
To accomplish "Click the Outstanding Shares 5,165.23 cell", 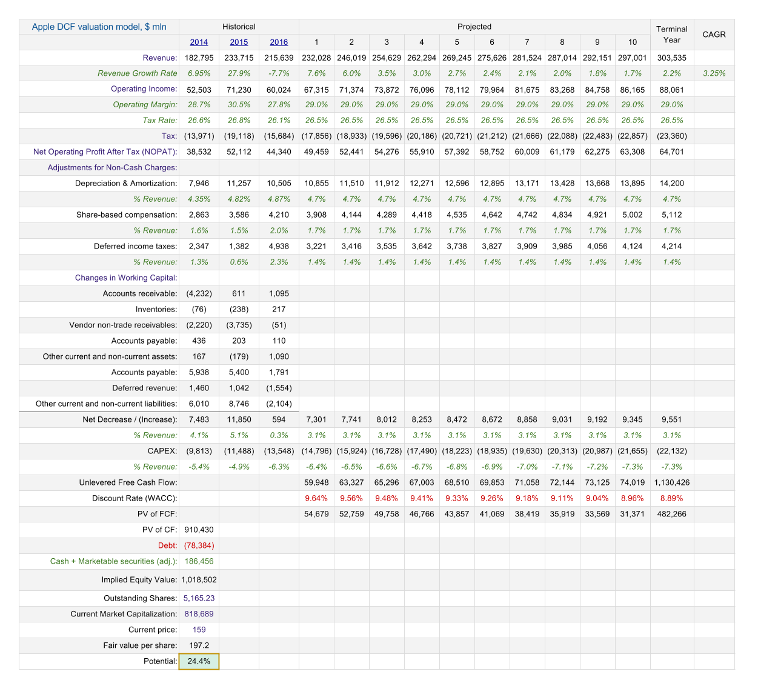I will tap(199, 598).
